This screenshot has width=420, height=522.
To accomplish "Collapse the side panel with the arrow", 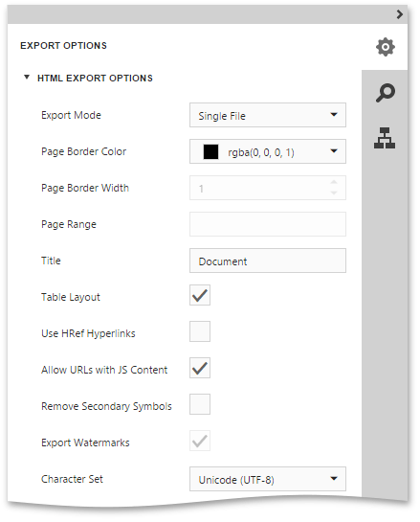I will 400,14.
